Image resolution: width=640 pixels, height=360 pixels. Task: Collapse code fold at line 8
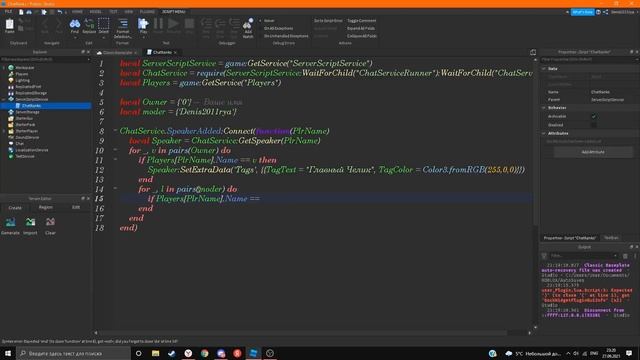pyautogui.click(x=115, y=130)
